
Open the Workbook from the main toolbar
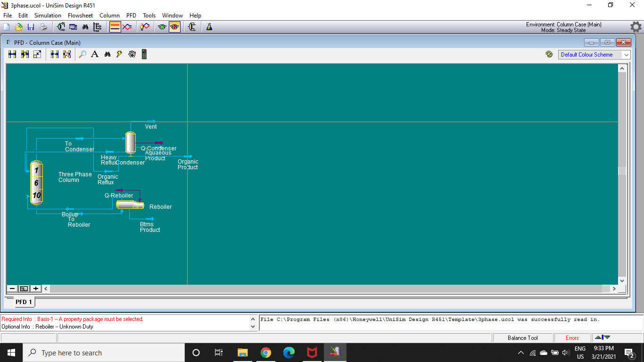pos(73,27)
